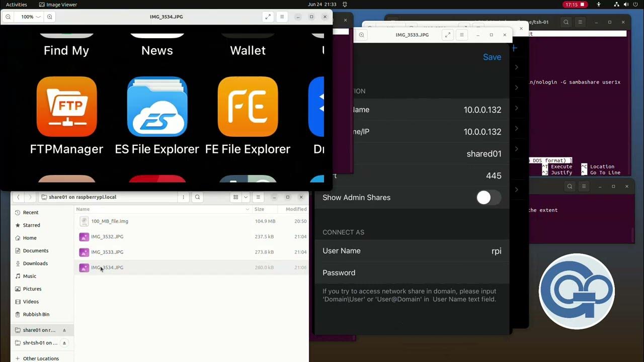The height and width of the screenshot is (362, 644).
Task: Select the IMG_3534.JPG file row
Action: tap(192, 267)
